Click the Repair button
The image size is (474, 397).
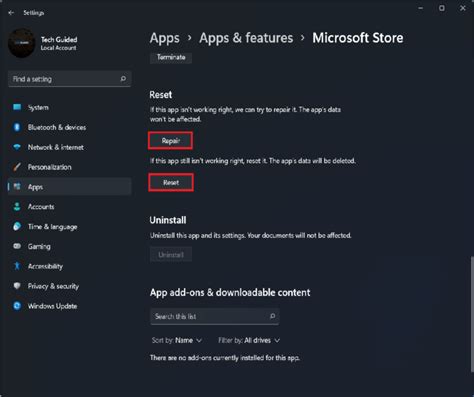tap(171, 141)
